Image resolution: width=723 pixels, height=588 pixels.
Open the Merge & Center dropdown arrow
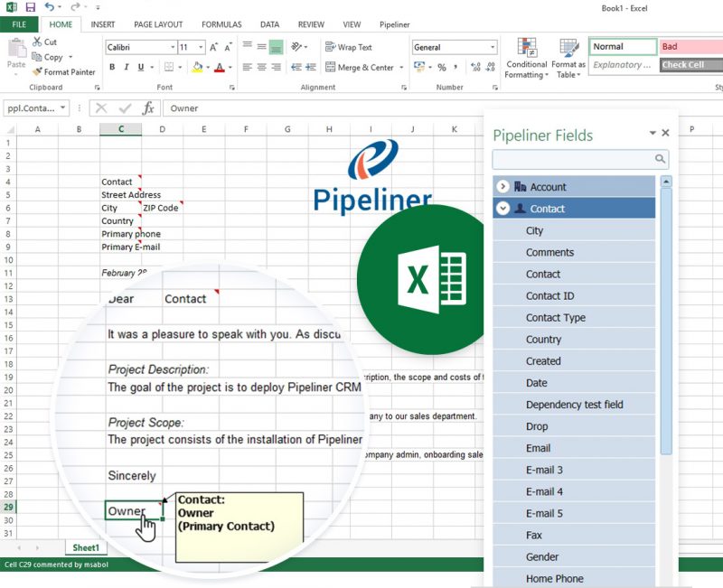(x=401, y=67)
